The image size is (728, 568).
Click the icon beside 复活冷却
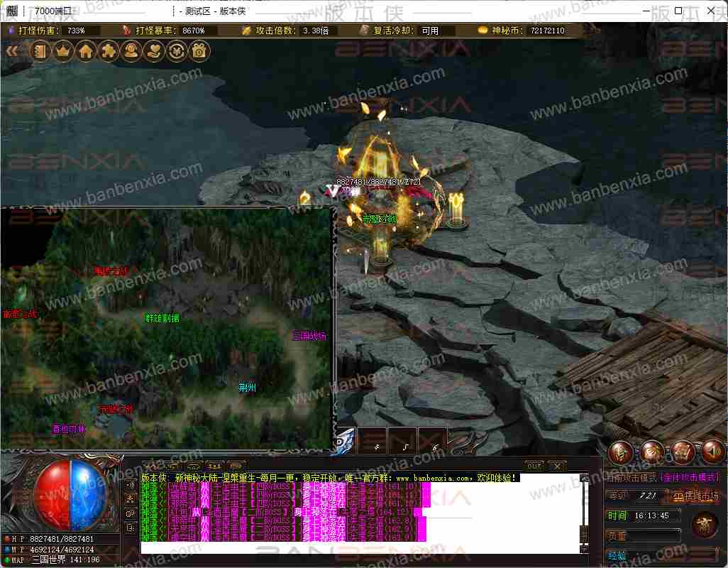click(x=365, y=31)
